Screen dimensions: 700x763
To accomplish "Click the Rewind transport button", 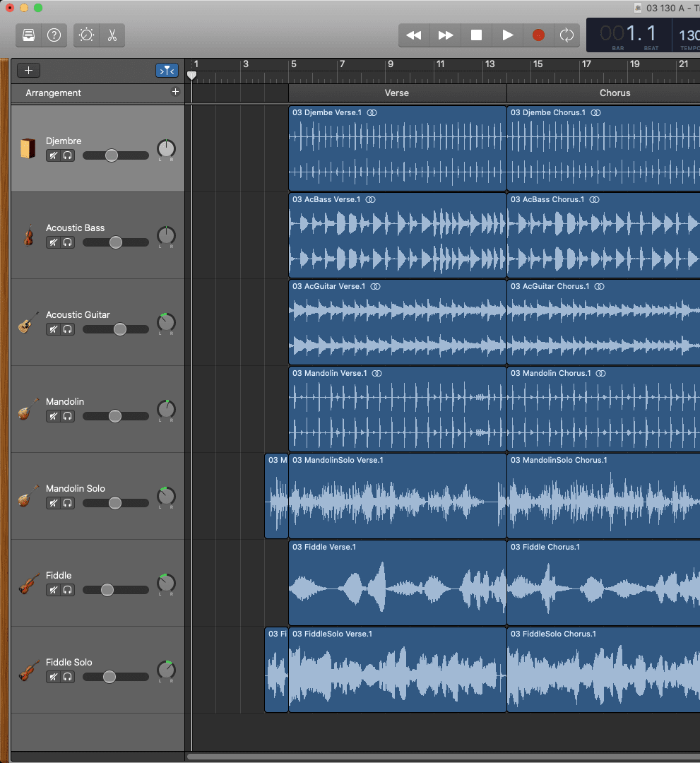I will [414, 35].
